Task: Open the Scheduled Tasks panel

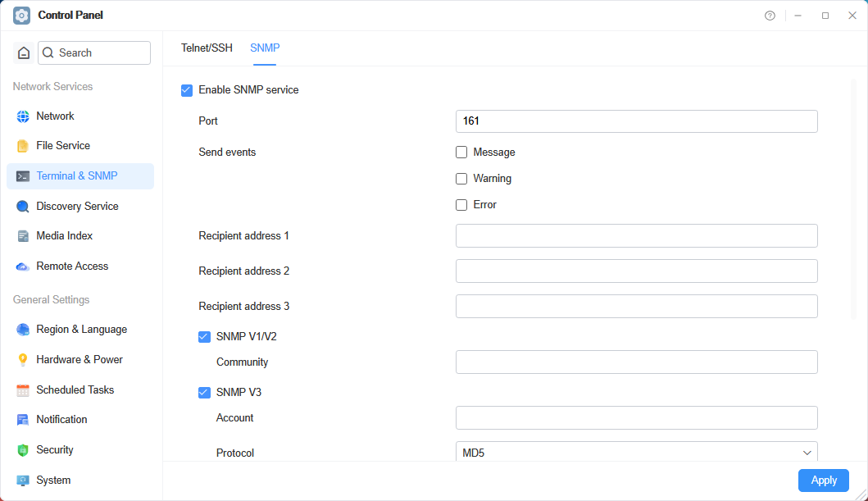Action: [x=23, y=389]
